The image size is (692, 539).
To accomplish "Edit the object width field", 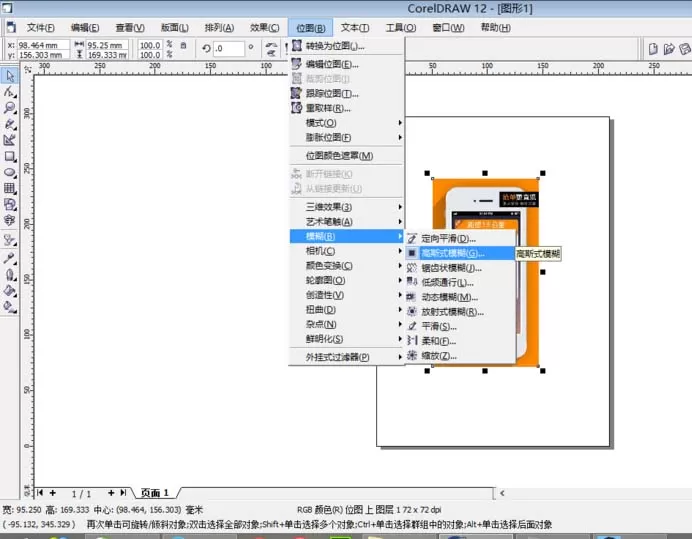I will click(x=107, y=45).
